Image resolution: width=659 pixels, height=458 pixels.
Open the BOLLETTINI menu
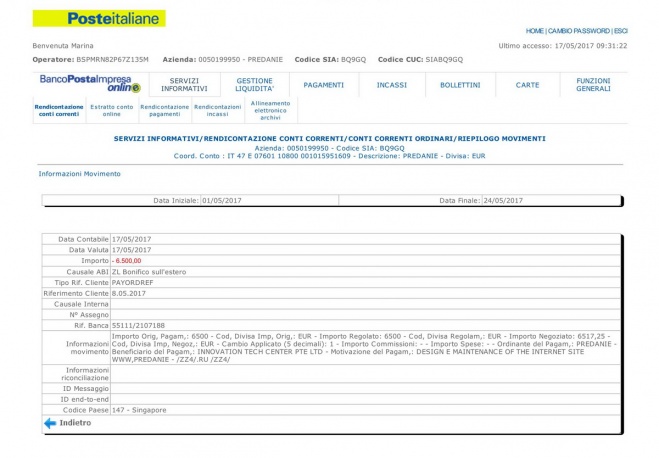click(459, 85)
